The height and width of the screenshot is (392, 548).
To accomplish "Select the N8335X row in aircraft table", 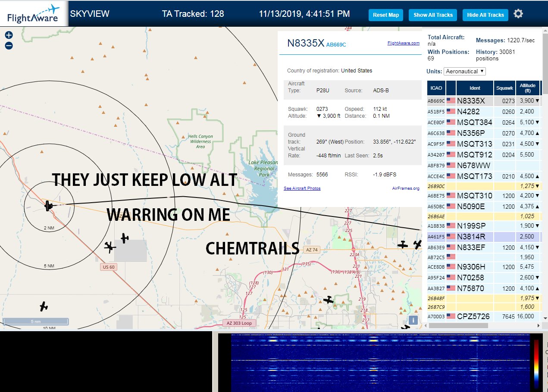I will [484, 101].
